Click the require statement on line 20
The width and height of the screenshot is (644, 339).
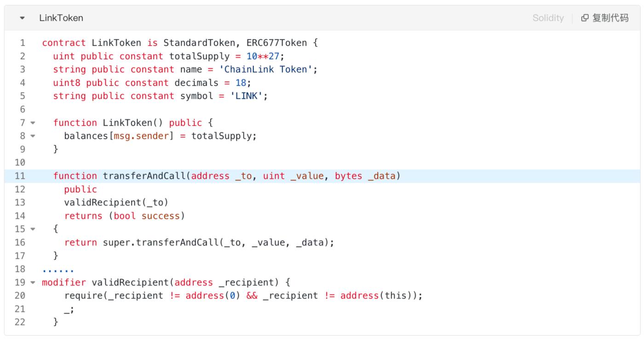243,295
